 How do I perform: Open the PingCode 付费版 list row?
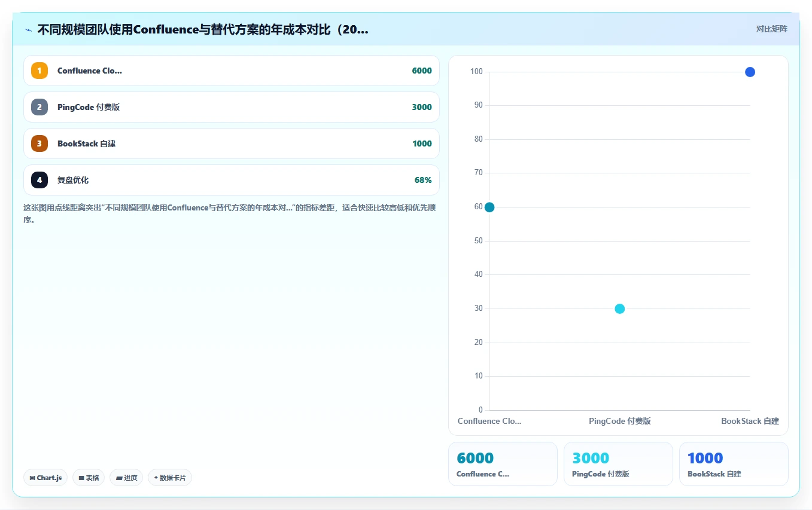(232, 107)
